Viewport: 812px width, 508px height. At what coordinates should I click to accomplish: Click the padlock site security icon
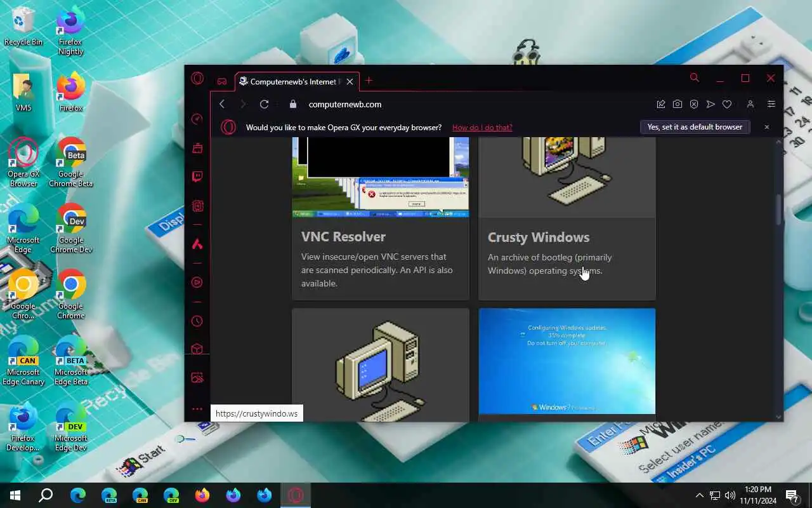tap(292, 104)
